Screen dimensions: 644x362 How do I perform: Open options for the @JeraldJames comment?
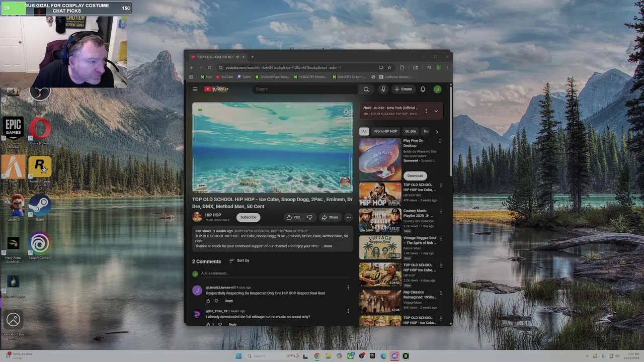pos(348,288)
